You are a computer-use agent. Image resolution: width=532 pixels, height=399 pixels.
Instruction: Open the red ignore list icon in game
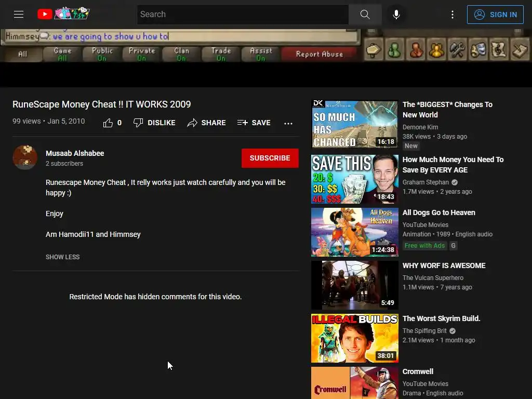(416, 50)
